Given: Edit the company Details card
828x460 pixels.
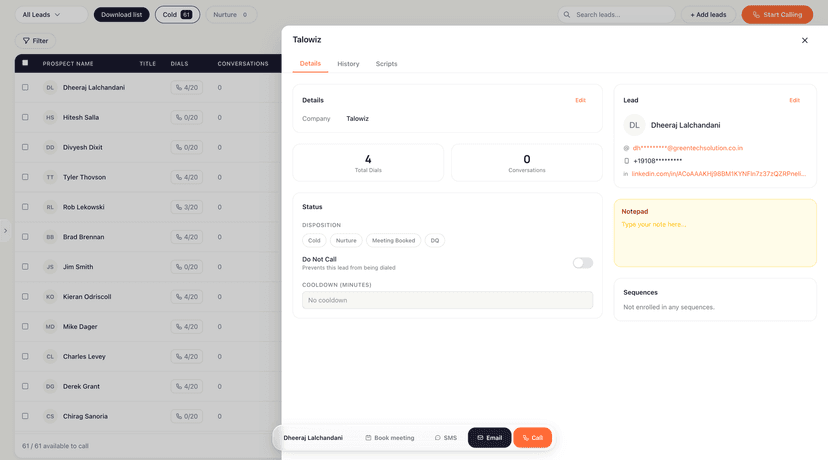Looking at the screenshot, I should click(x=580, y=100).
